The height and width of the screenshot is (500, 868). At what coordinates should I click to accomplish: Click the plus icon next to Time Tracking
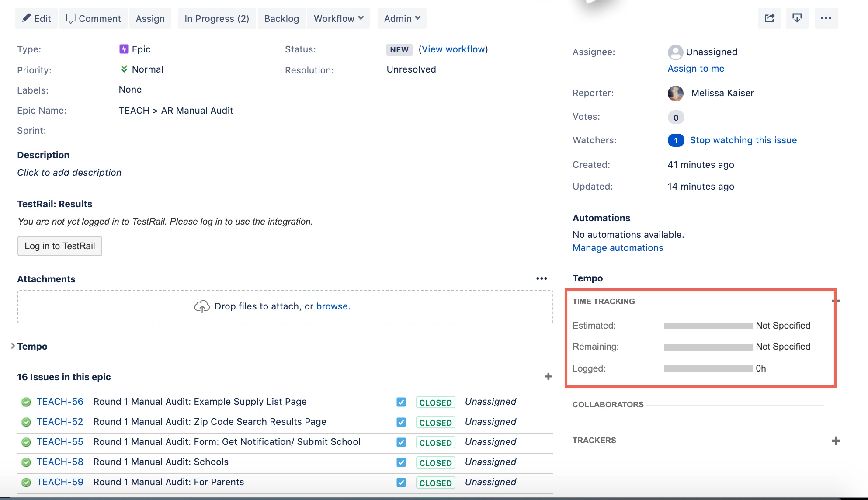[836, 301]
